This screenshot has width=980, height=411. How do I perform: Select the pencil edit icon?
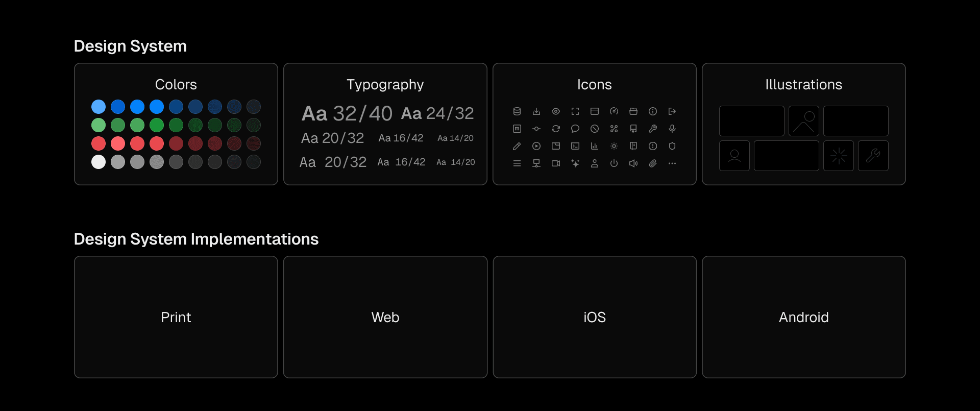point(517,146)
